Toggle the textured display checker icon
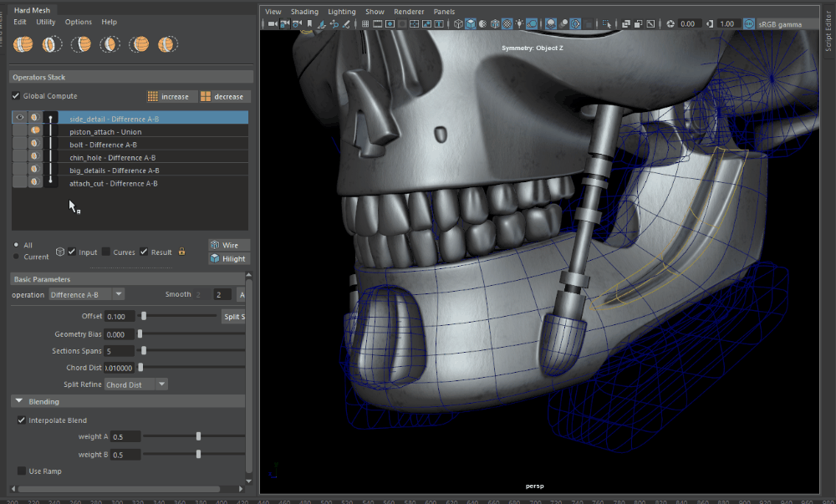836x504 pixels. click(507, 24)
